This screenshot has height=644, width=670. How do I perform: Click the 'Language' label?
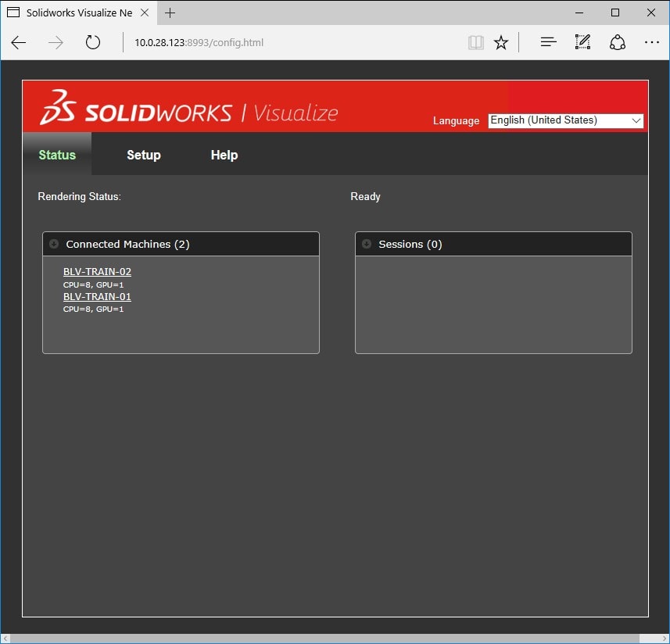[x=456, y=121]
